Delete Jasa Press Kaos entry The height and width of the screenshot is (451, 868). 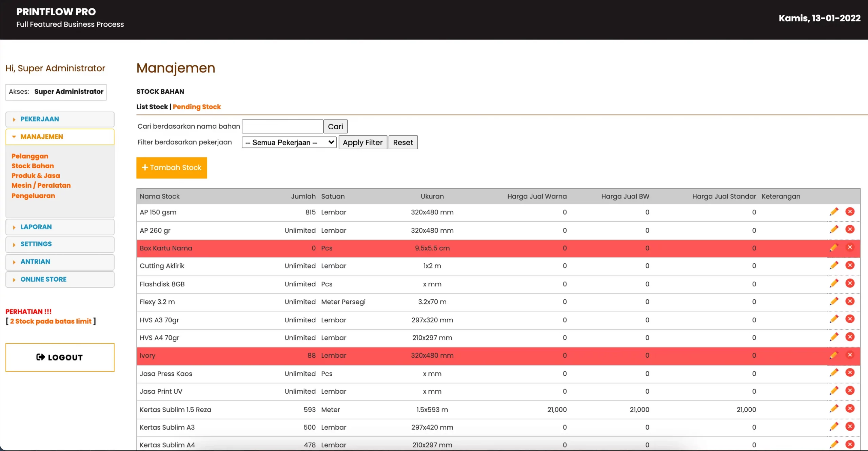850,373
